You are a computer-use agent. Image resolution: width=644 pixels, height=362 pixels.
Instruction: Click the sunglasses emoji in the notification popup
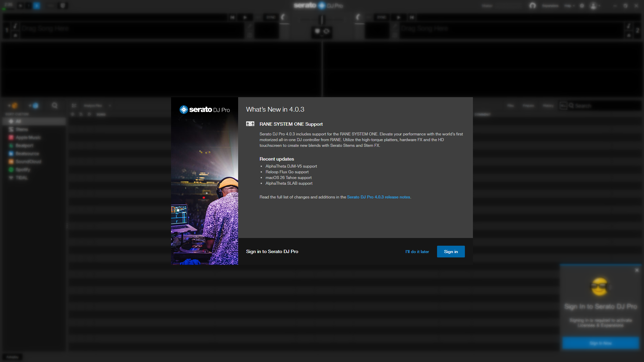[600, 287]
